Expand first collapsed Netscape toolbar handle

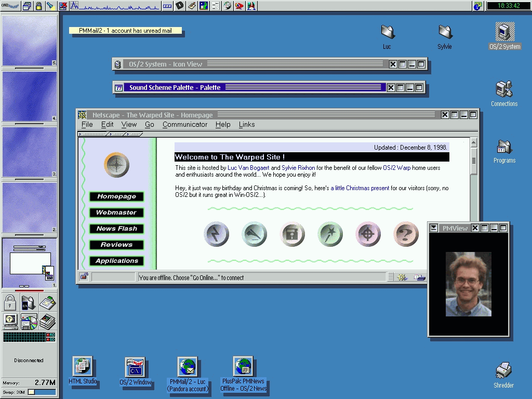click(x=92, y=134)
